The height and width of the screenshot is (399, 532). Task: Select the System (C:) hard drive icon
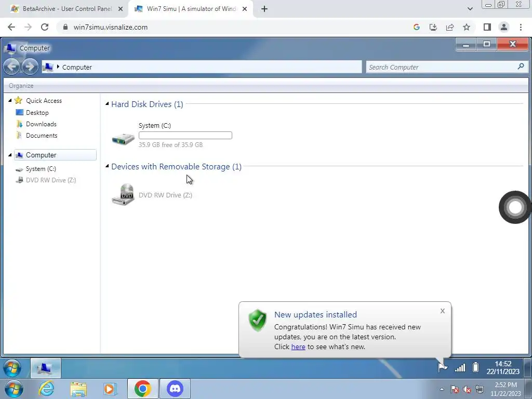coord(123,138)
